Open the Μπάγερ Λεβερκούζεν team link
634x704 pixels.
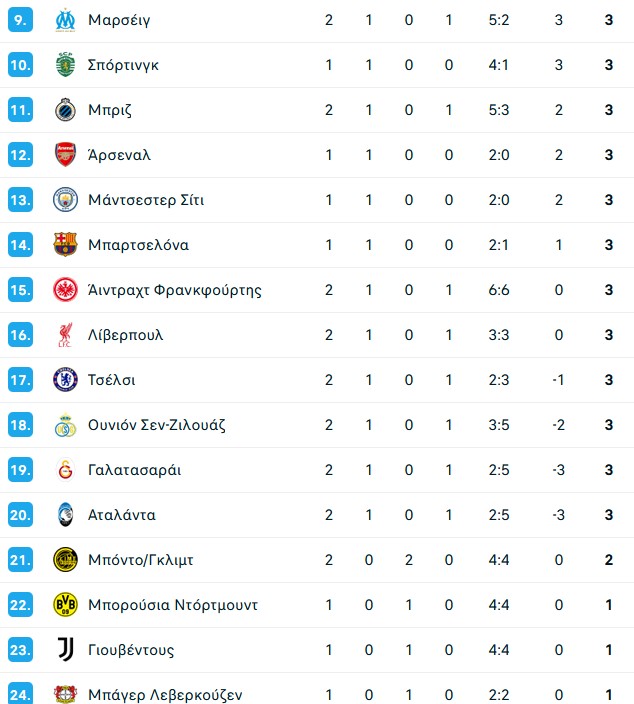click(164, 695)
